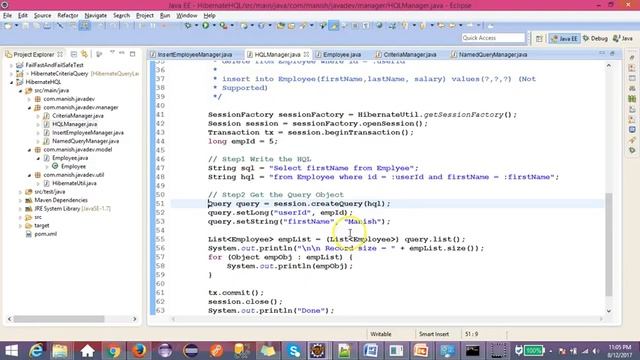Maximize the Project Explorer panel
Image resolution: width=640 pixels, height=360 pixels.
pyautogui.click(x=132, y=53)
